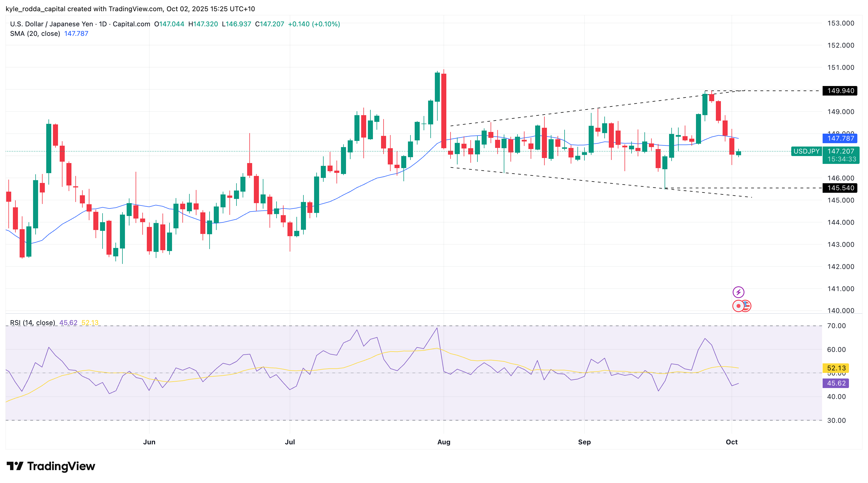Click the RSI 70.00 level scale label
Image resolution: width=868 pixels, height=483 pixels.
coord(836,326)
